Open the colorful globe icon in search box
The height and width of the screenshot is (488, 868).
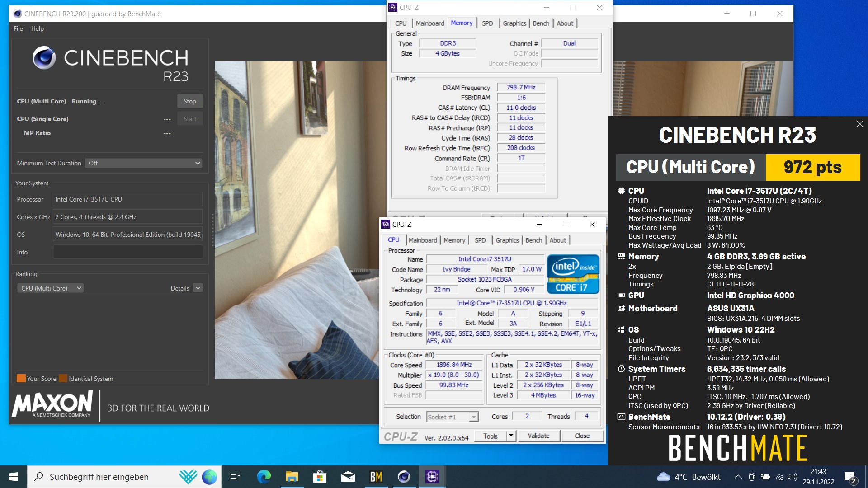point(209,477)
